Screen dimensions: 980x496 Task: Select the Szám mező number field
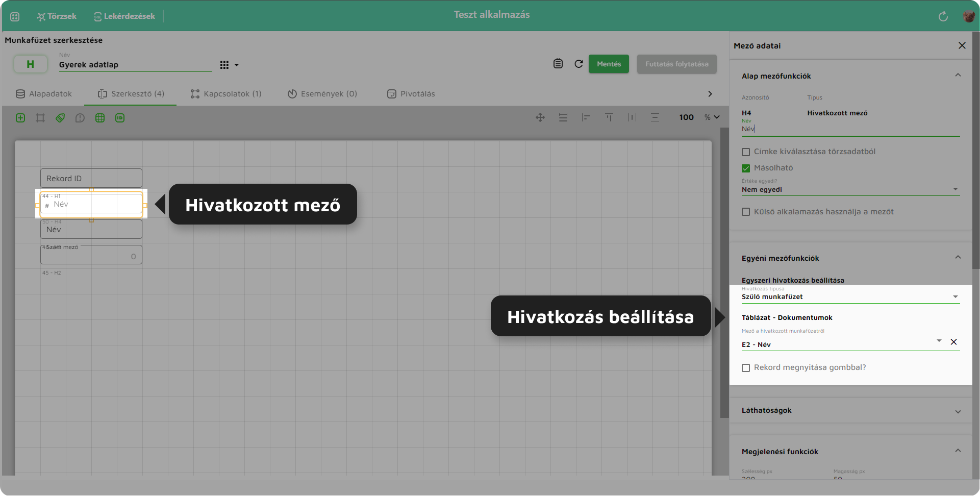pyautogui.click(x=91, y=255)
